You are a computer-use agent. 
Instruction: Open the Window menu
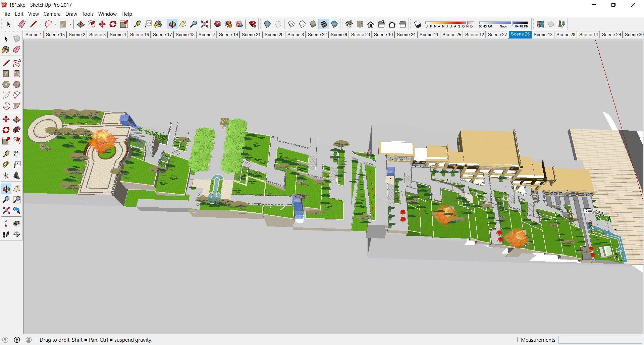107,14
